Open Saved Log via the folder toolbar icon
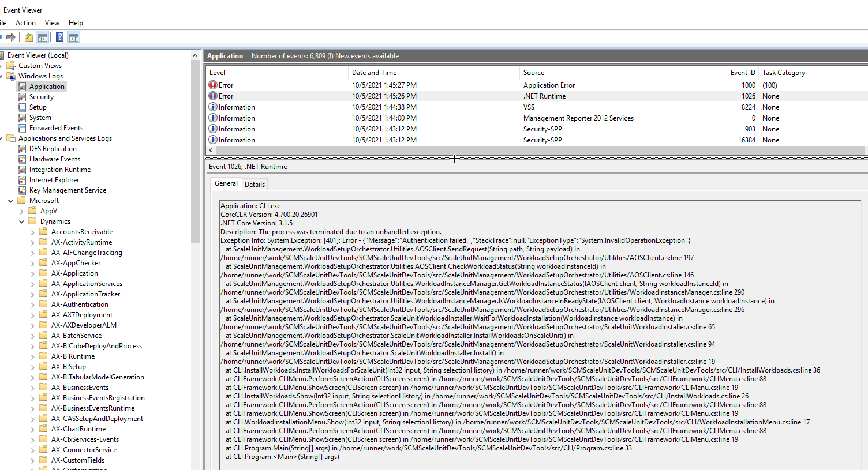The image size is (868, 470). point(28,36)
